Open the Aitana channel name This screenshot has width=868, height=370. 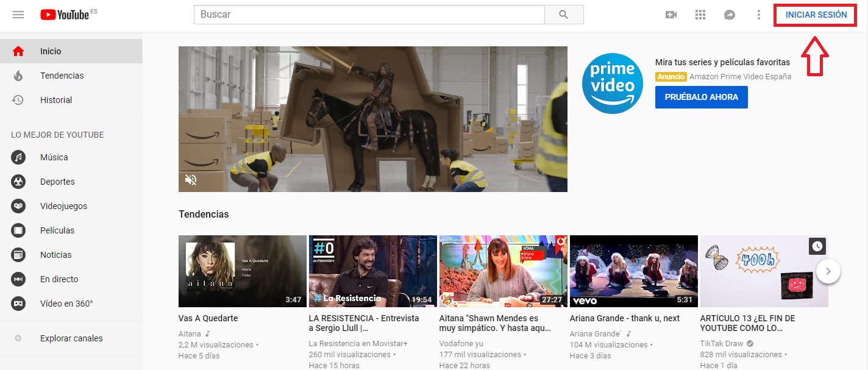click(x=190, y=334)
